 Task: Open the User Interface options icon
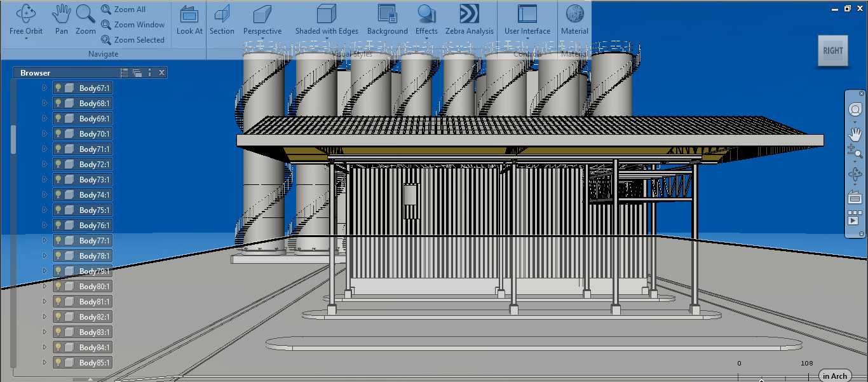[x=527, y=14]
